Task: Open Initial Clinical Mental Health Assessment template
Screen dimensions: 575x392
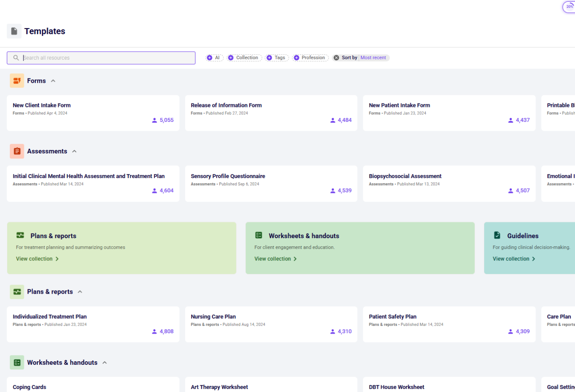Action: pos(93,184)
